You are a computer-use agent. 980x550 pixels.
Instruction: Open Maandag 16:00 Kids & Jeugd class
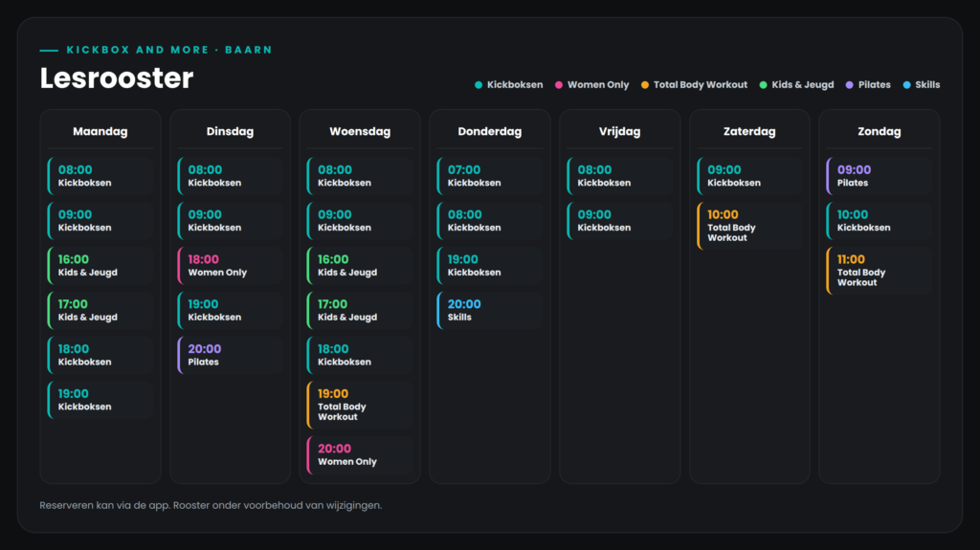click(100, 266)
